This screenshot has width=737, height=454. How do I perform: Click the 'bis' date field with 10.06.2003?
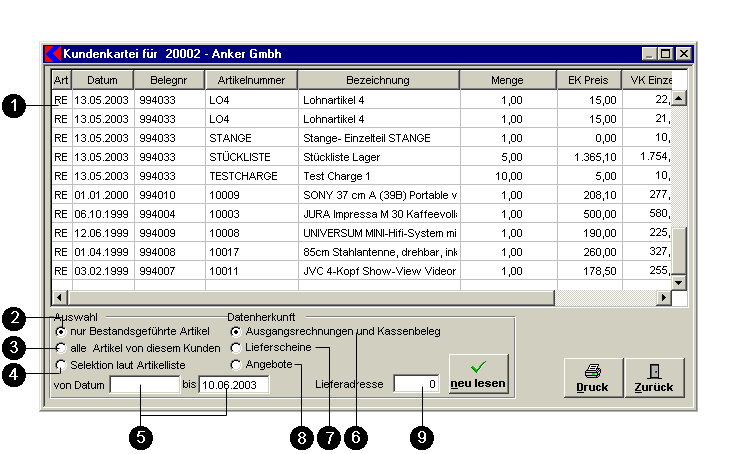click(234, 385)
